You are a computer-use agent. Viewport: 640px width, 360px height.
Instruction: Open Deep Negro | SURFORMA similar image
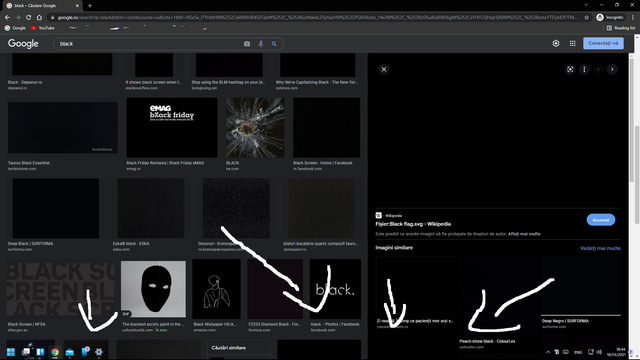pyautogui.click(x=580, y=286)
